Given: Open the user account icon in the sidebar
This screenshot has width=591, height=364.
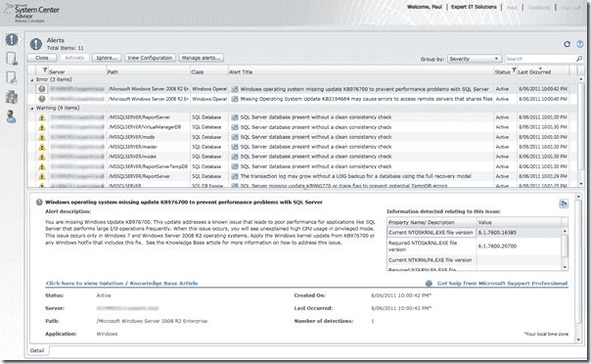Looking at the screenshot, I should coord(12,116).
